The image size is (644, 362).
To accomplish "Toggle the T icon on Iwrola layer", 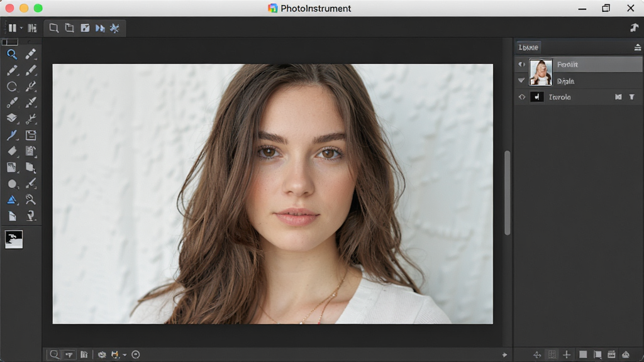I will [x=631, y=97].
